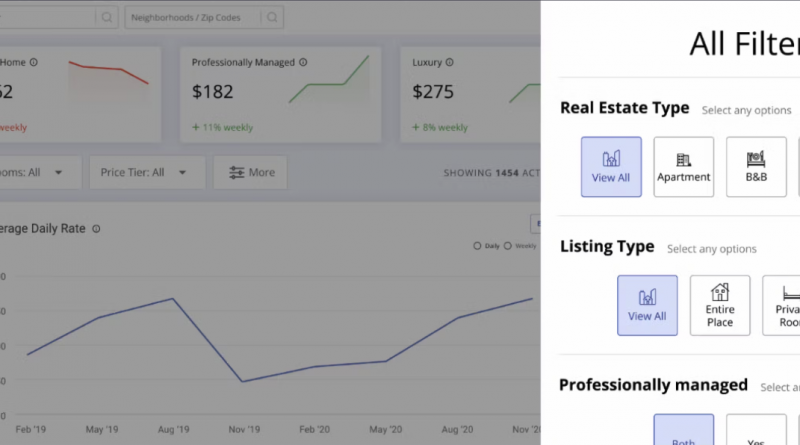The height and width of the screenshot is (445, 800).
Task: Select Apartment real estate type
Action: [x=684, y=167]
